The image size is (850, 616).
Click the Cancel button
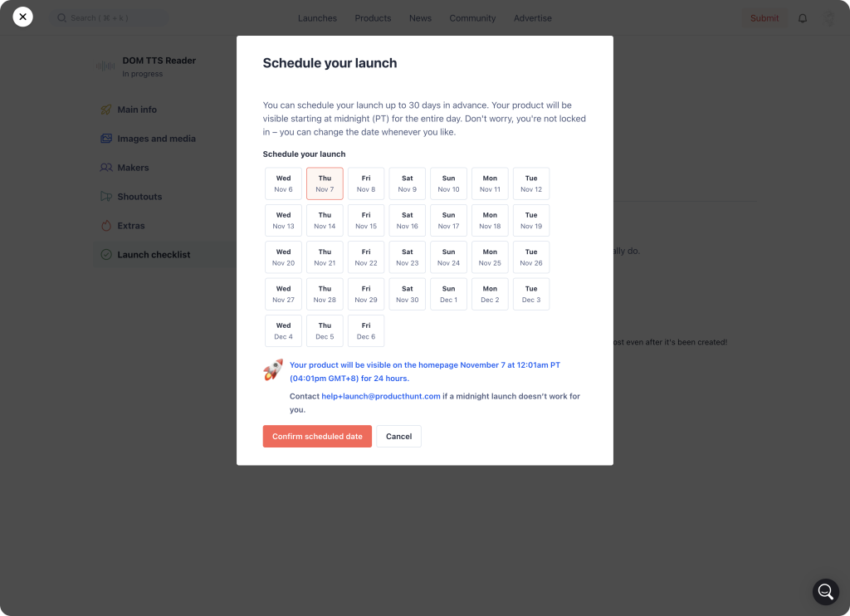click(x=398, y=437)
